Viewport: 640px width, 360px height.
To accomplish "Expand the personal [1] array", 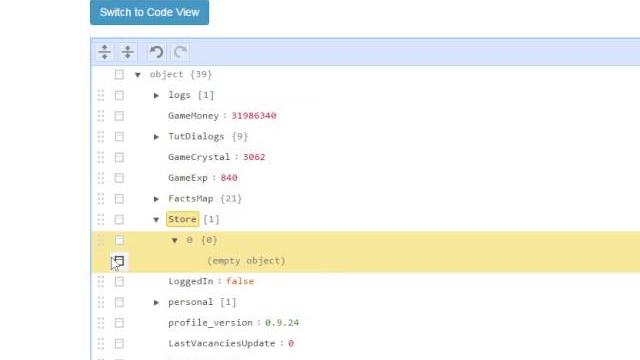I will click(156, 302).
